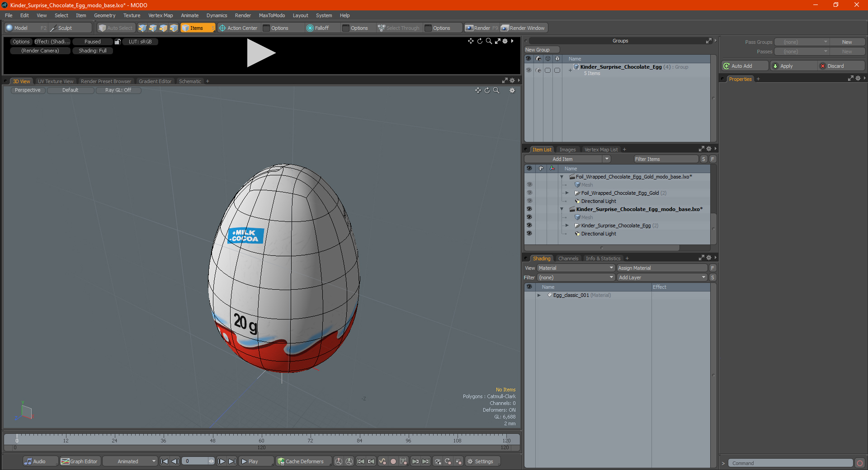Image resolution: width=868 pixels, height=470 pixels.
Task: Reset the preview pane view rotation icon
Action: tap(480, 41)
